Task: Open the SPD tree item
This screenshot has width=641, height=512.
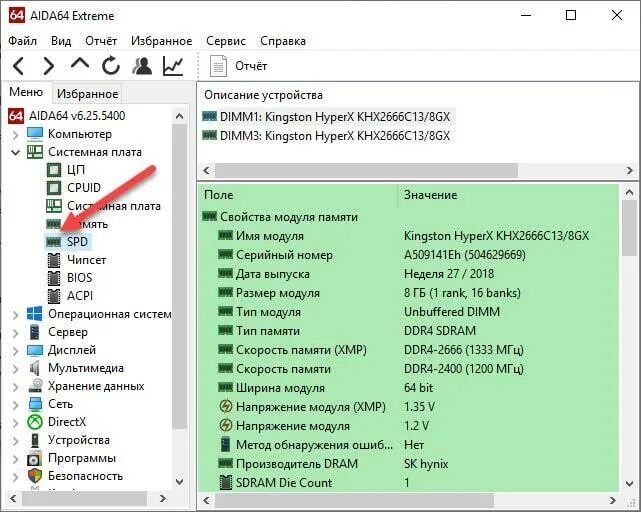Action: point(77,242)
